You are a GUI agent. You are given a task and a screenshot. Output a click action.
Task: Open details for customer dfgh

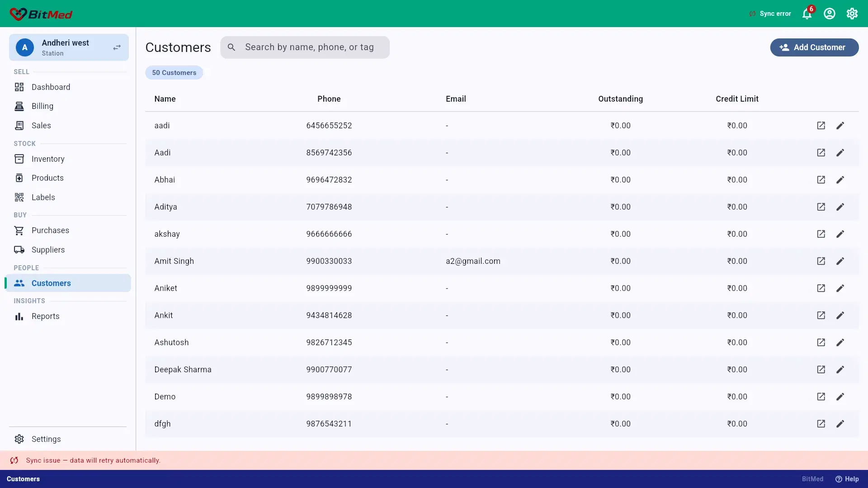tap(821, 424)
